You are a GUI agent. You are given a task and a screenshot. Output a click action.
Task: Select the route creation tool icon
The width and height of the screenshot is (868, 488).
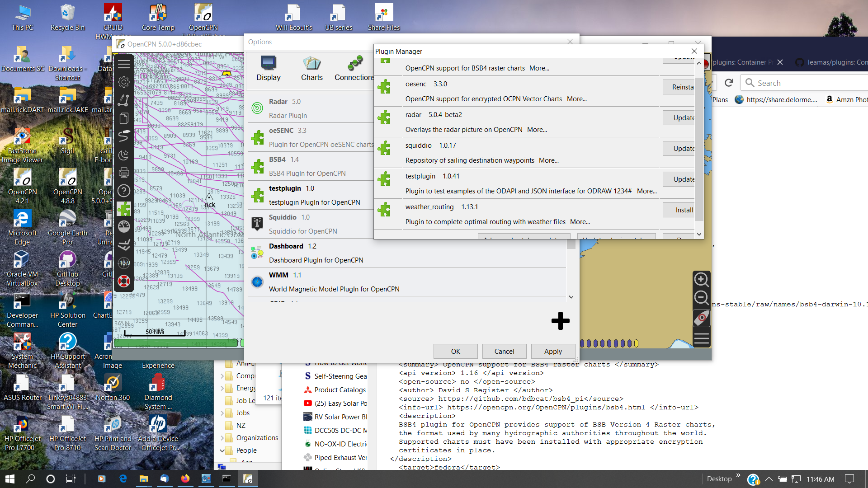[x=124, y=100]
